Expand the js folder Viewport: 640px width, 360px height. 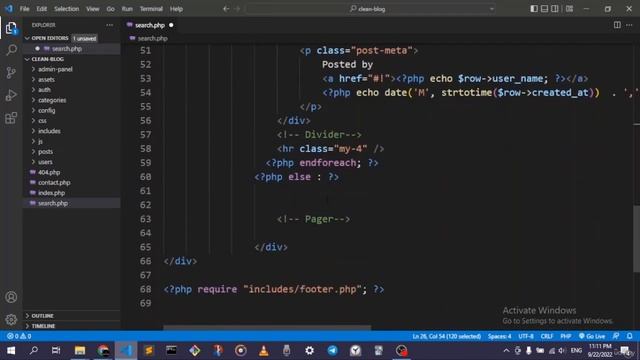click(40, 141)
